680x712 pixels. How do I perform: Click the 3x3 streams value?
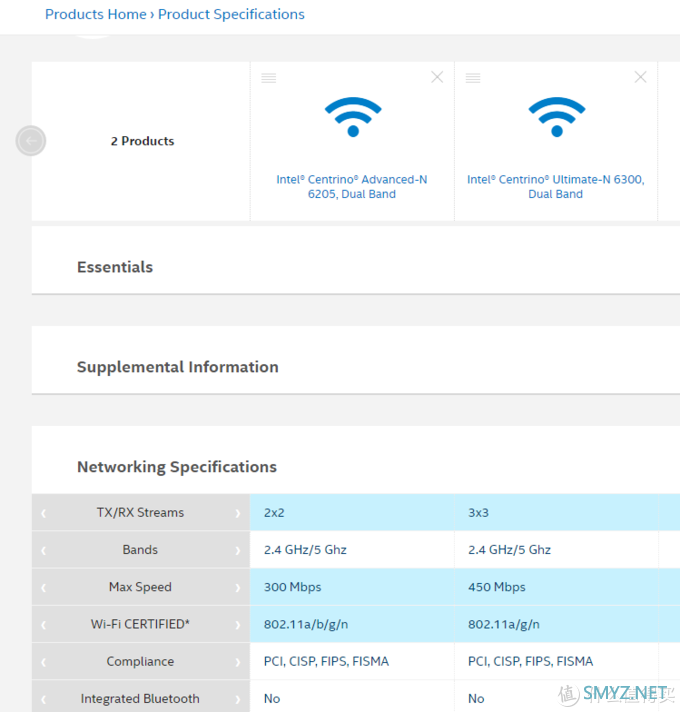tap(478, 513)
